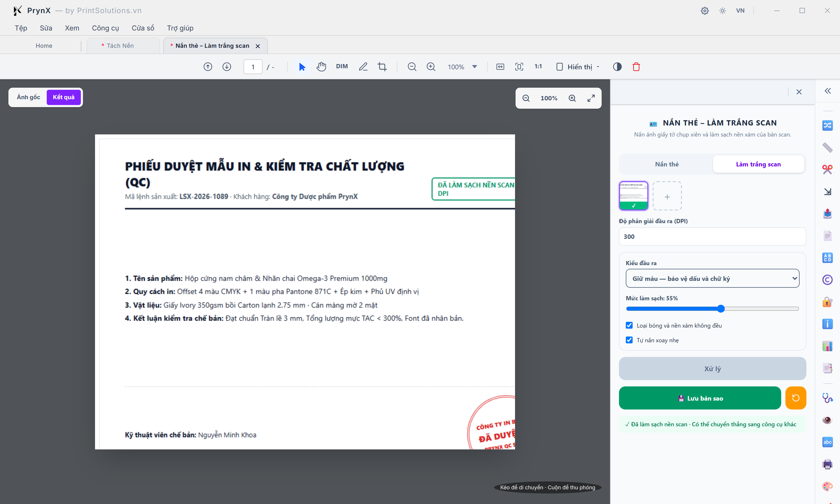The height and width of the screenshot is (504, 840).
Task: Activate the crop tool in toolbar
Action: point(382,67)
